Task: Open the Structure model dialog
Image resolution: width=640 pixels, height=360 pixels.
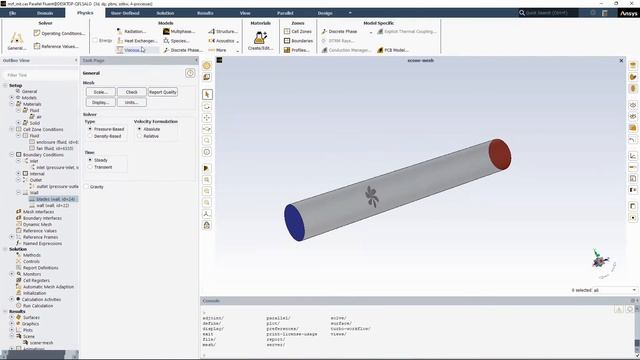Action: point(223,31)
